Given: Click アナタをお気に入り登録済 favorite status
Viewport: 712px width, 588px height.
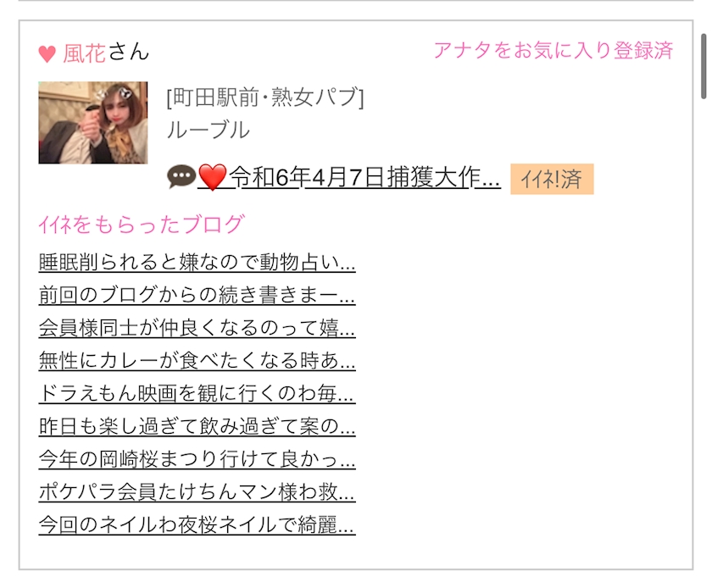Looking at the screenshot, I should [553, 50].
